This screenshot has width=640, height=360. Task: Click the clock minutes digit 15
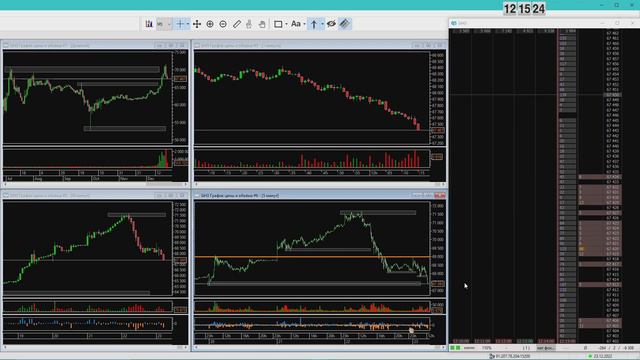tap(524, 9)
